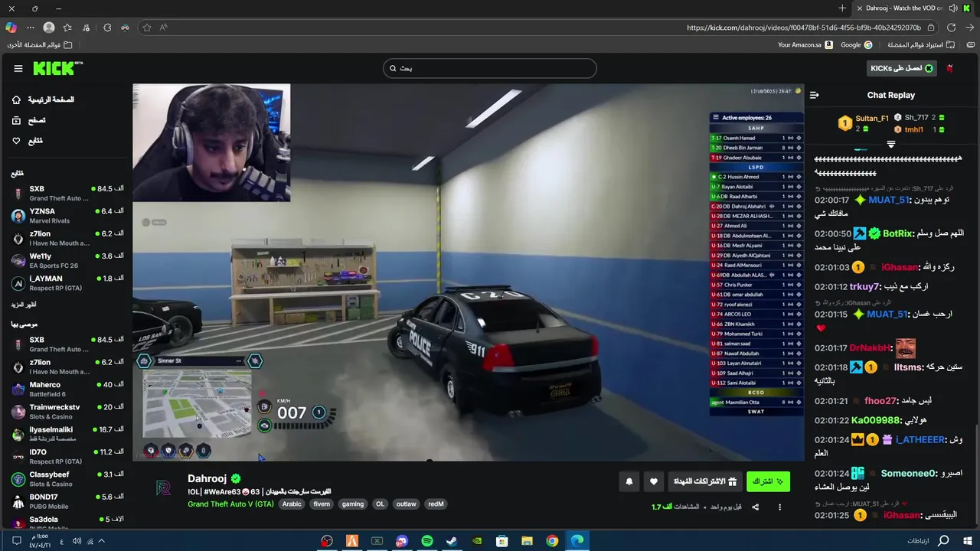Screen dimensions: 980x551
Task: Click username I_ATHEEER in chat
Action: [920, 440]
